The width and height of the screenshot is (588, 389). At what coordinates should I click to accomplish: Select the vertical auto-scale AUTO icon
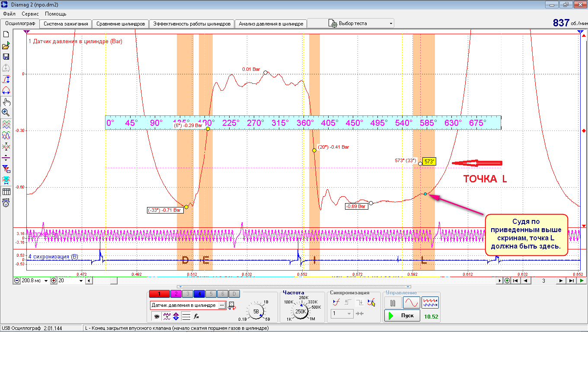[x=6, y=68]
